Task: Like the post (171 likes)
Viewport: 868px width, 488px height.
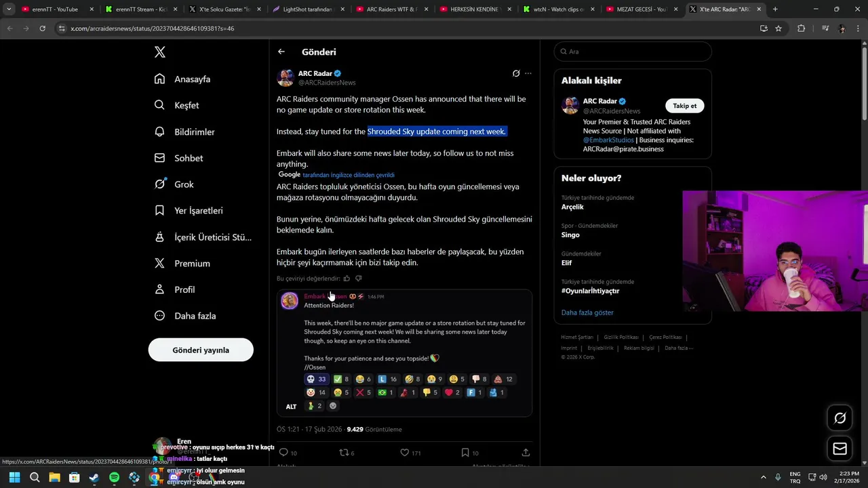Action: (410, 453)
